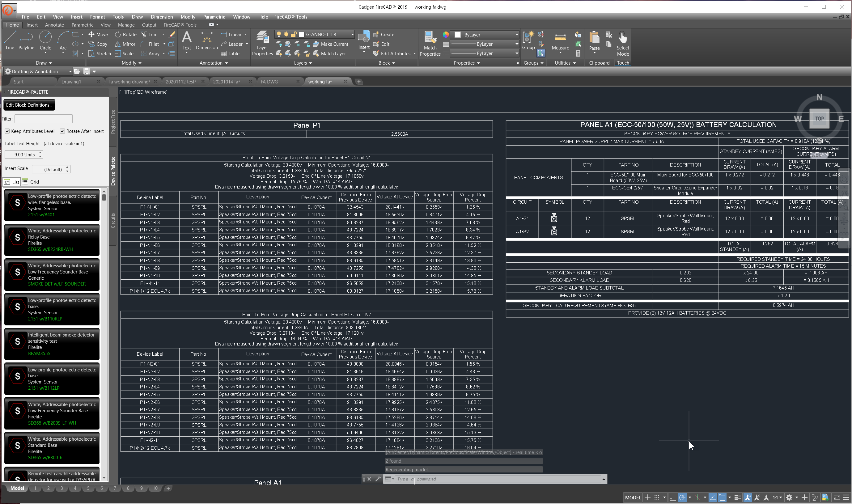
Task: Switch to the FA DWG drawing tab
Action: (x=269, y=82)
